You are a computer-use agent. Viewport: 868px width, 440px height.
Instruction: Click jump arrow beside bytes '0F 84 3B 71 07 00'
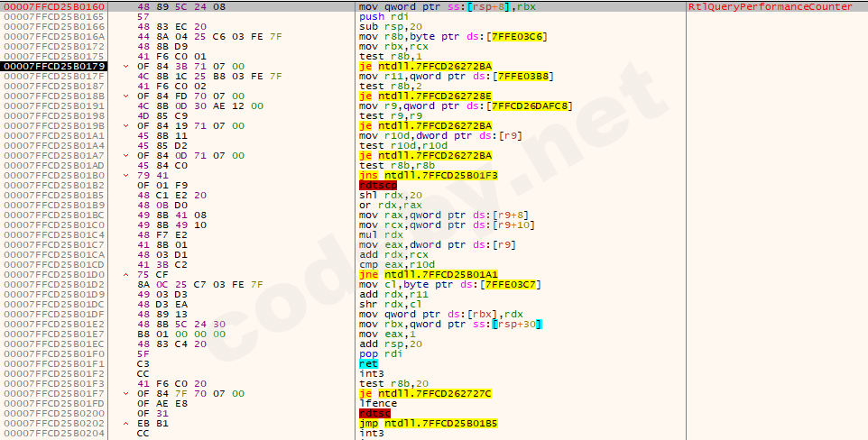[126, 67]
